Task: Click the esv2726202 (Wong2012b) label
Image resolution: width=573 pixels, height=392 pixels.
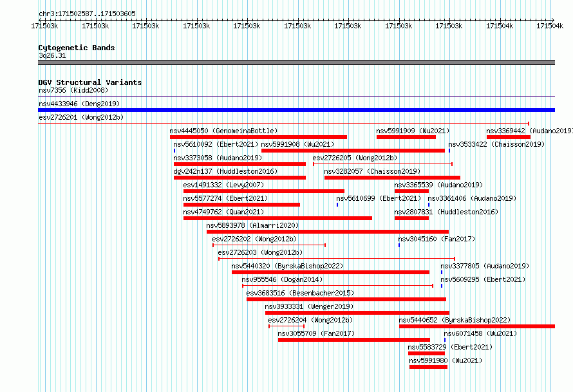Action: 254,239
